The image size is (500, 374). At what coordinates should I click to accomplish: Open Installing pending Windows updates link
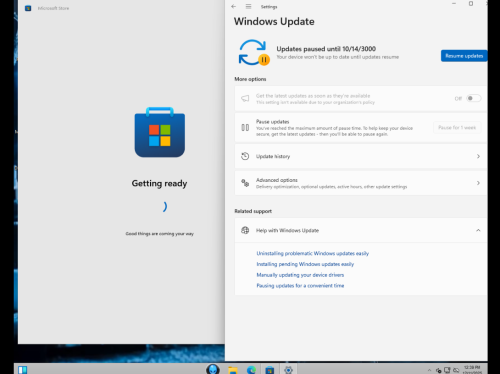click(x=305, y=264)
